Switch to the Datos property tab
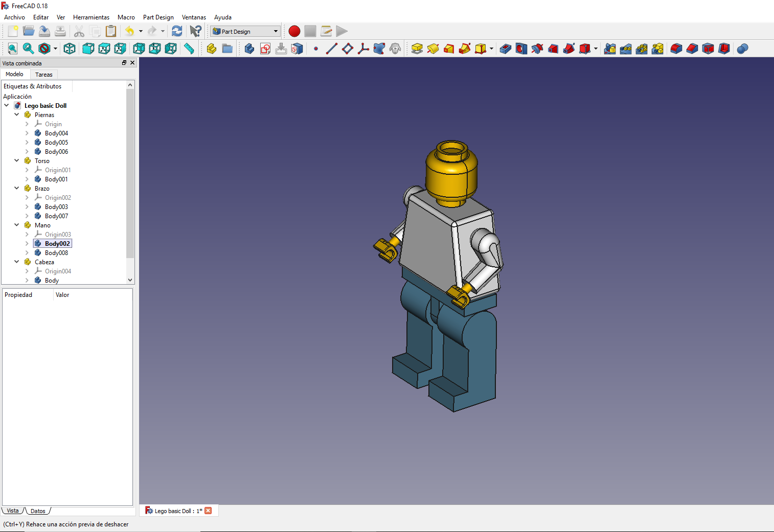 pyautogui.click(x=38, y=511)
